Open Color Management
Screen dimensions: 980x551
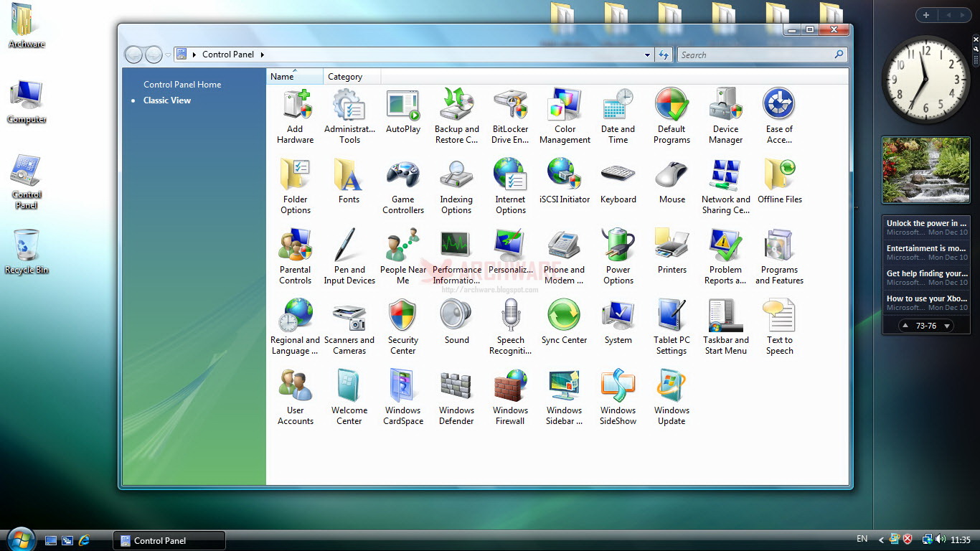[x=565, y=116]
